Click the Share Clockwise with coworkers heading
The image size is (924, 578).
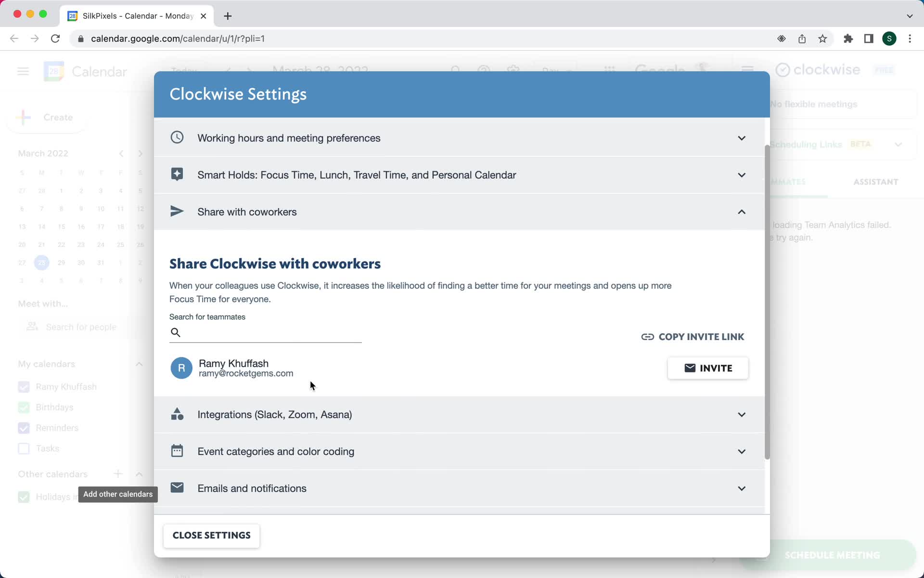pos(275,263)
